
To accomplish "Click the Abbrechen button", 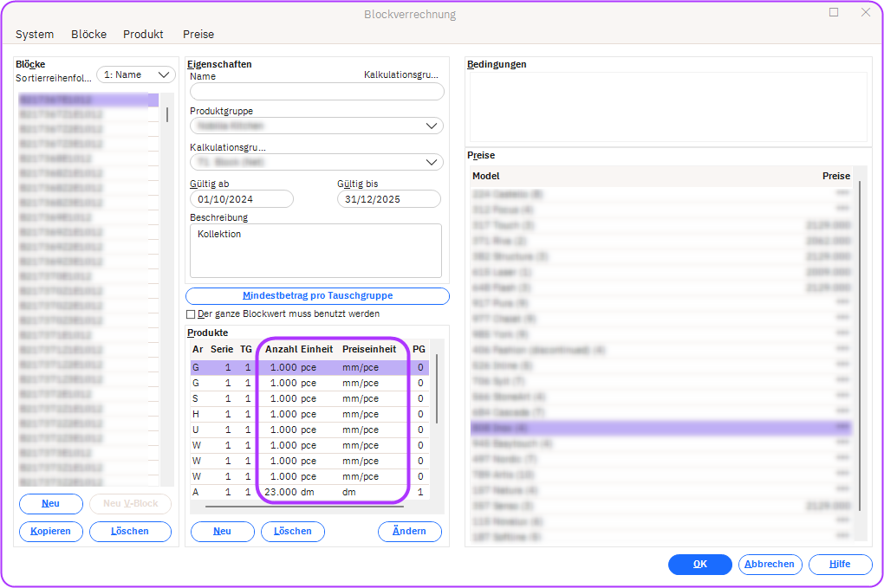I will pos(770,565).
